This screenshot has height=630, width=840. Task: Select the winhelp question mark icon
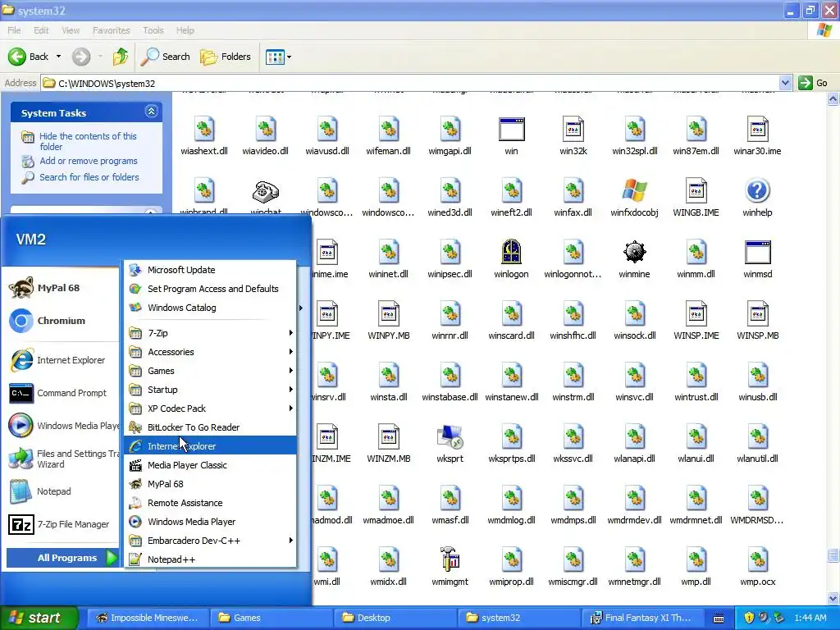(x=757, y=190)
